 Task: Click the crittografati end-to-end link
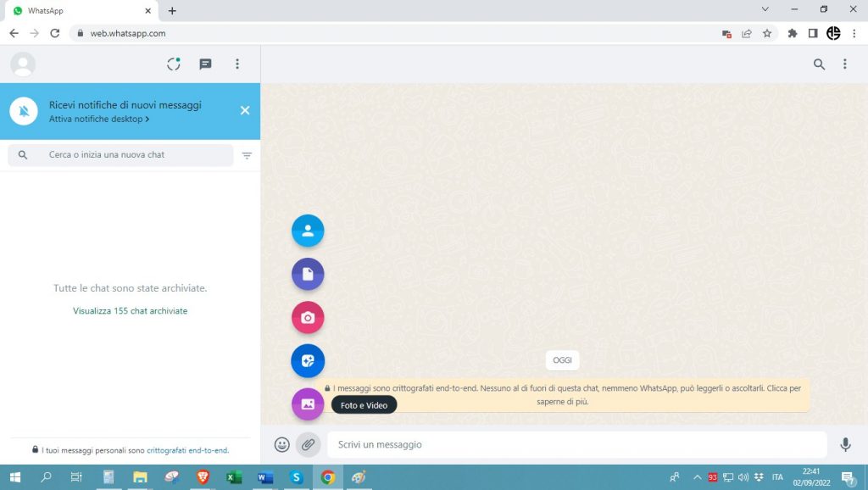(187, 450)
